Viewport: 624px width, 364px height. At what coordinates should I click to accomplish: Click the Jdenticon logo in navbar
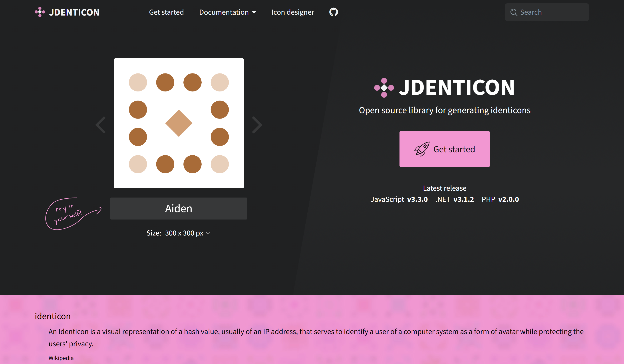click(67, 12)
